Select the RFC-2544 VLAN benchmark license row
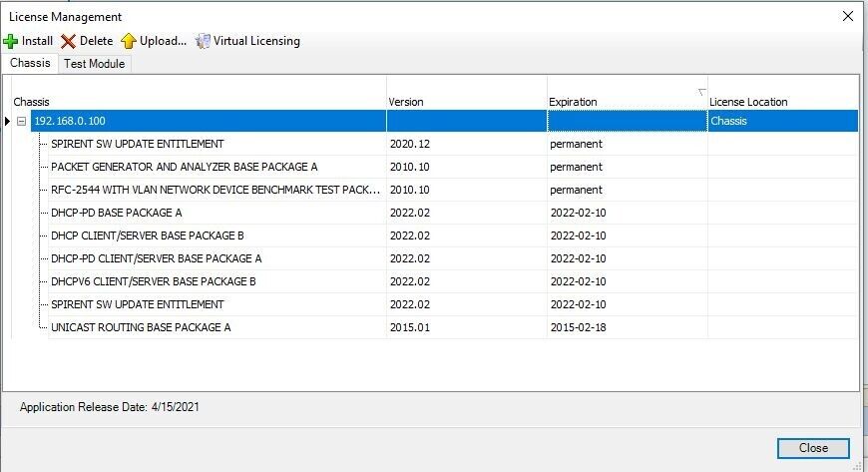This screenshot has height=472, width=868. (x=216, y=190)
